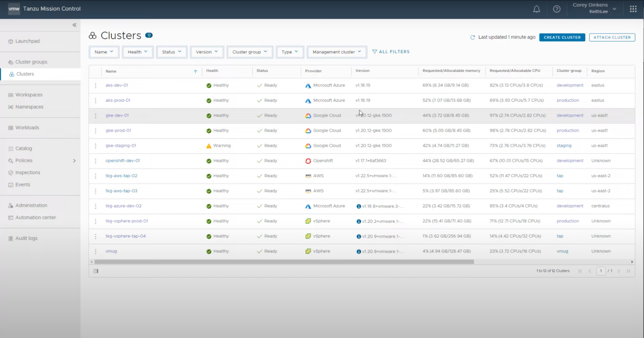Image resolution: width=644 pixels, height=338 pixels.
Task: Click the horizontal scrollbar under the table
Action: pos(283,262)
